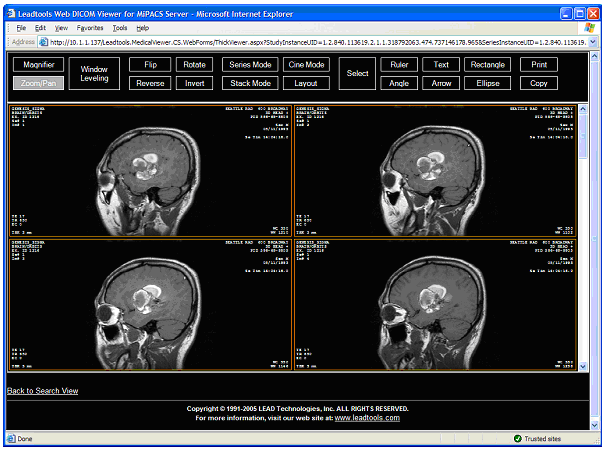The height and width of the screenshot is (450, 606).
Task: Select the Magnifier tool button
Action: 39,64
